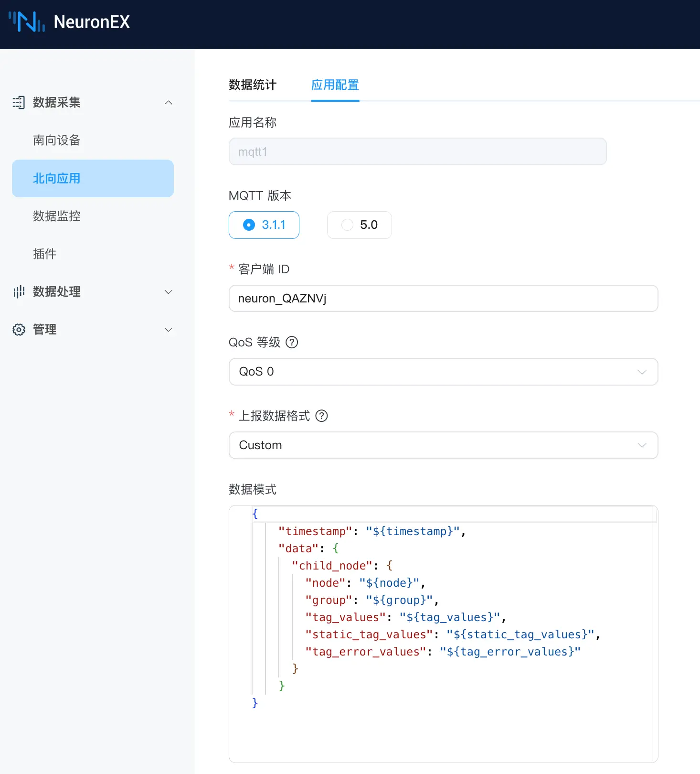
Task: Expand the 管理 menu chevron
Action: [x=168, y=330]
